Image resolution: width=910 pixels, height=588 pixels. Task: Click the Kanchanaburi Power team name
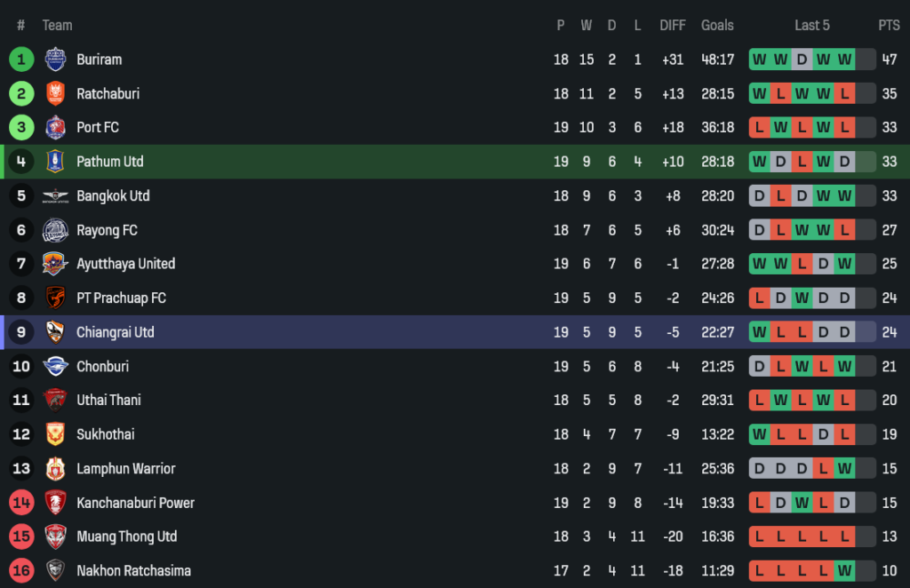point(135,503)
